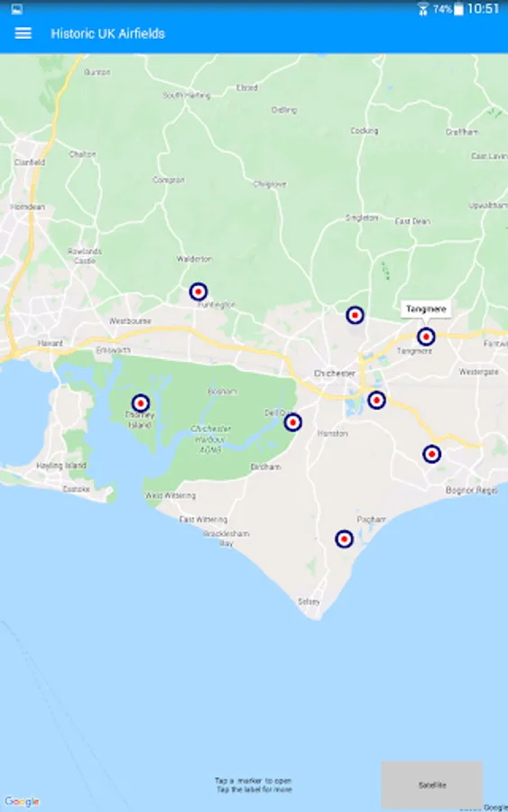Toggle the Satellite map view

432,785
